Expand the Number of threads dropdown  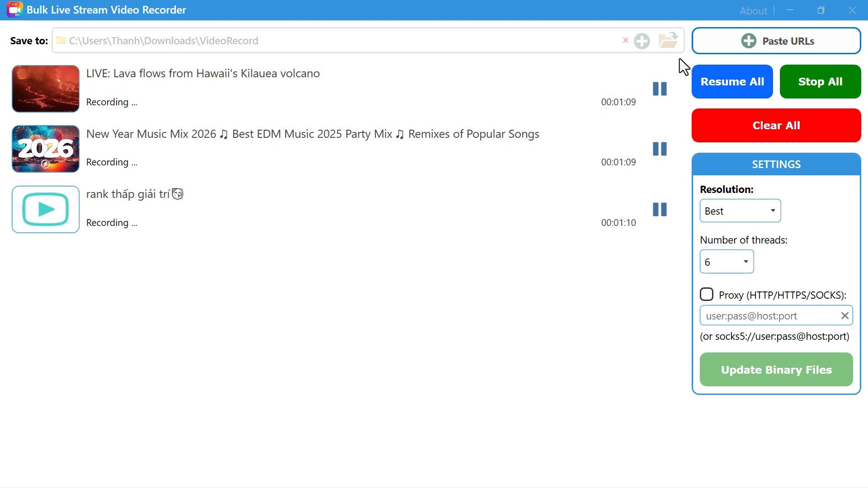726,262
